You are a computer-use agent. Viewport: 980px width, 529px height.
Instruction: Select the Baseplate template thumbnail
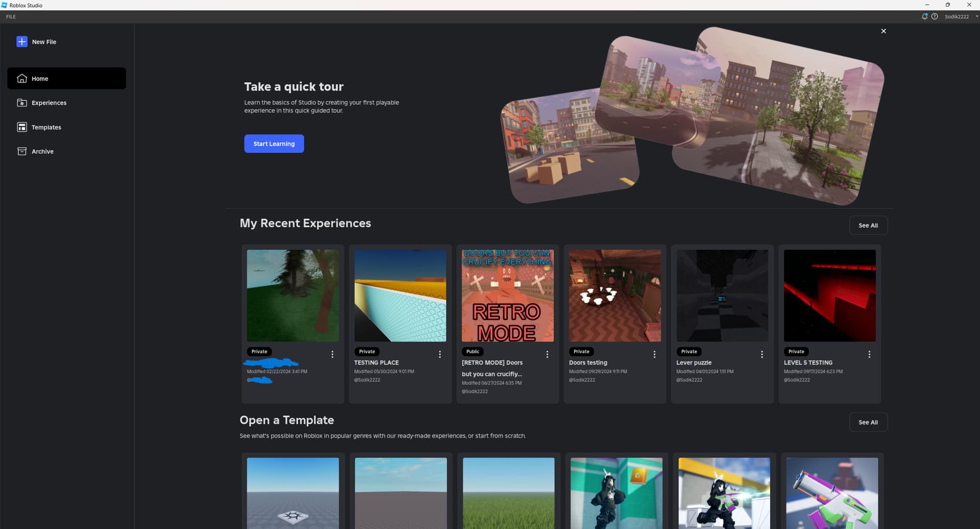[293, 493]
